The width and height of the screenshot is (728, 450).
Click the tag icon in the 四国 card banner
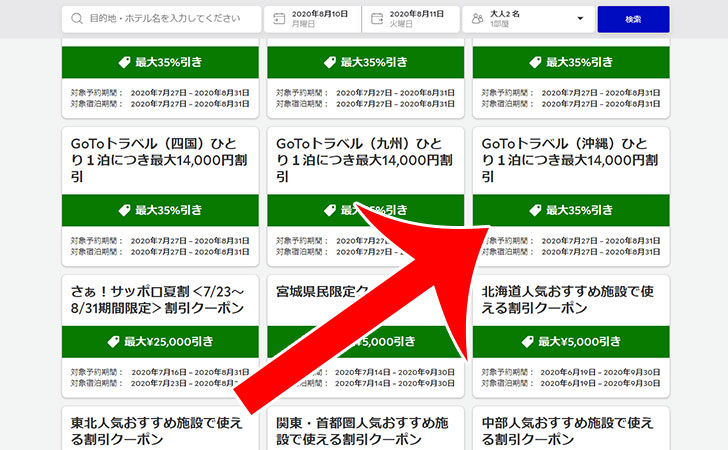[124, 210]
